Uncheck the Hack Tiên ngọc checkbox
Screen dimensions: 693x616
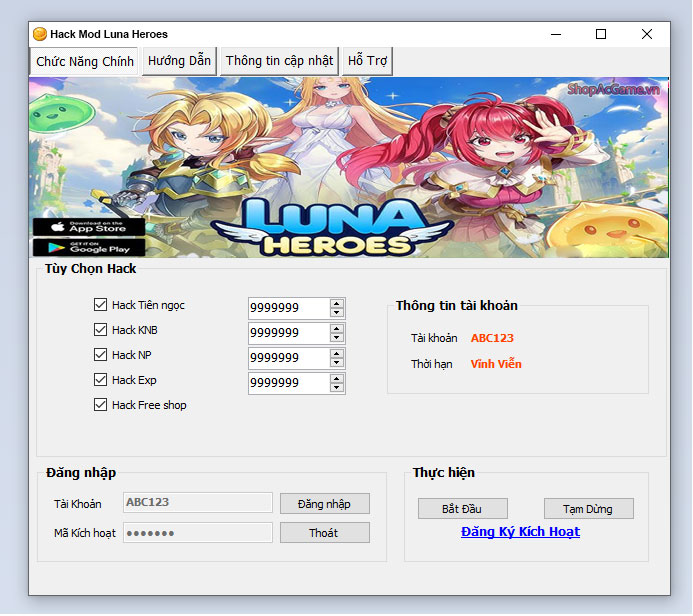point(100,304)
